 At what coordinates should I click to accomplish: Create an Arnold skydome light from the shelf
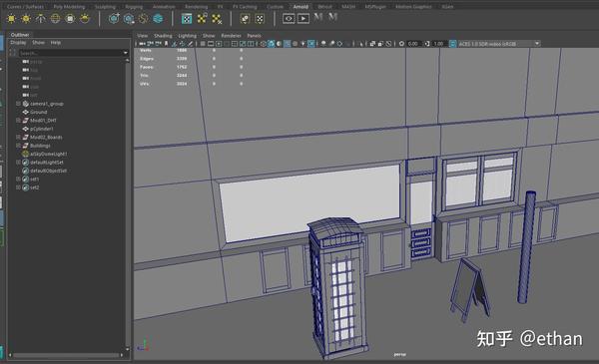(x=55, y=18)
